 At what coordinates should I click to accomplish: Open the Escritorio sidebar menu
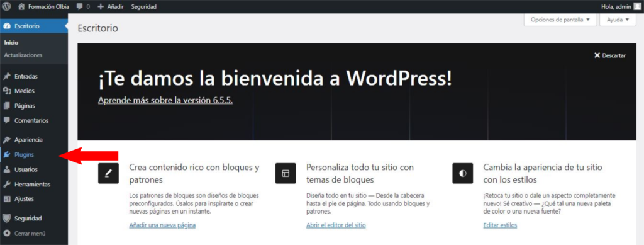(x=34, y=26)
